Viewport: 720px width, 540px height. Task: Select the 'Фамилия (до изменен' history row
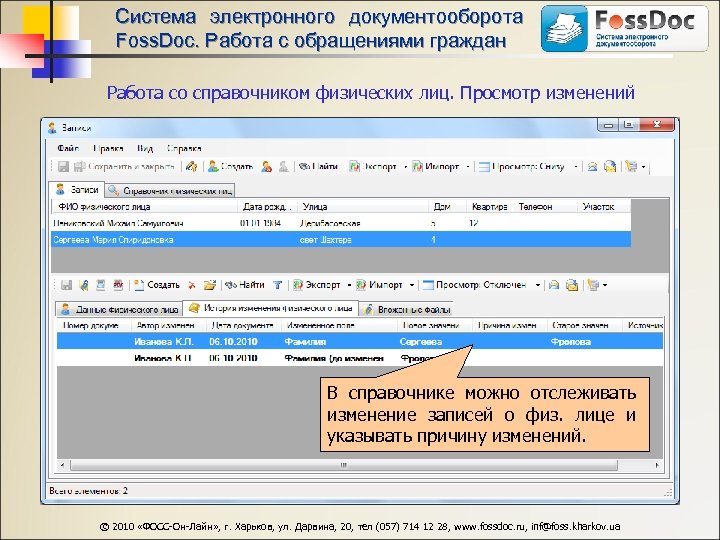coord(360,358)
